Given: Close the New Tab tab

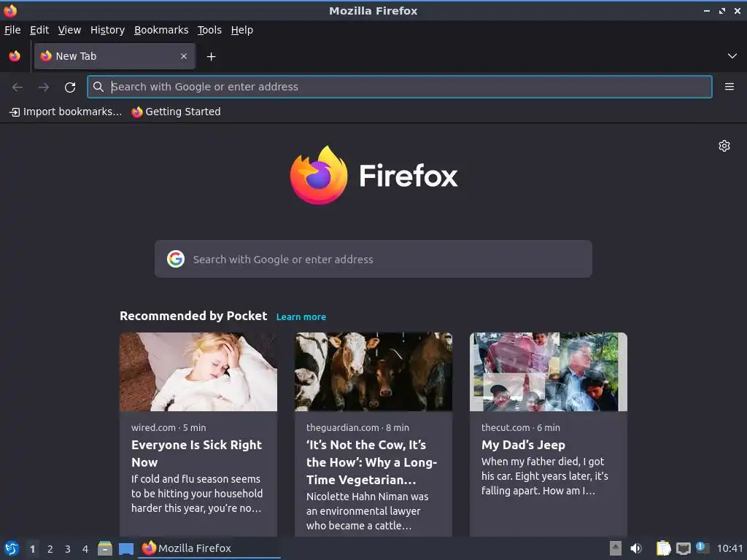Looking at the screenshot, I should [184, 56].
